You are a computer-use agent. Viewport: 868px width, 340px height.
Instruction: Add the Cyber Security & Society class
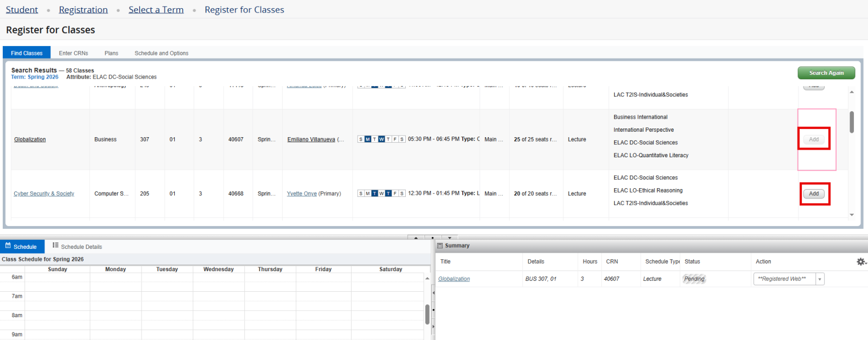pyautogui.click(x=814, y=194)
